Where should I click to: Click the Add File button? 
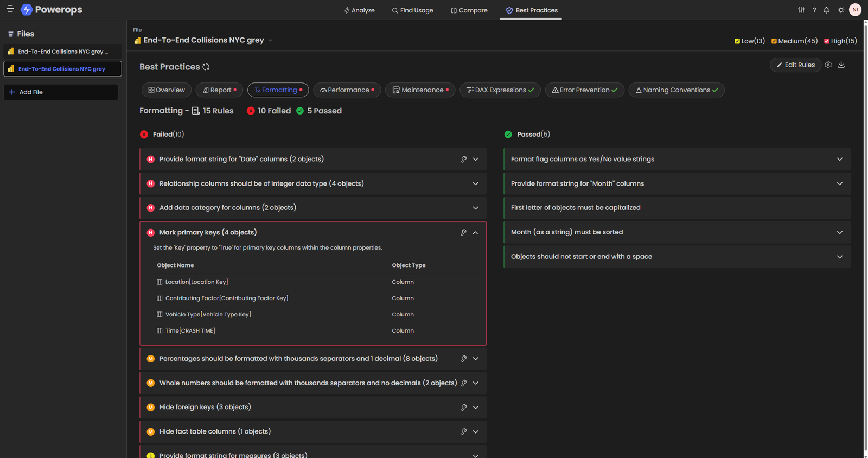pyautogui.click(x=61, y=92)
